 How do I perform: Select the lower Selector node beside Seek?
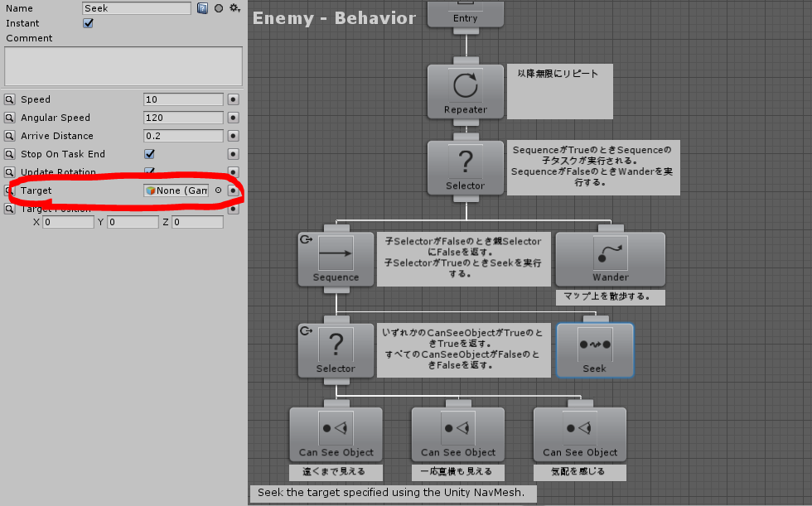[336, 350]
